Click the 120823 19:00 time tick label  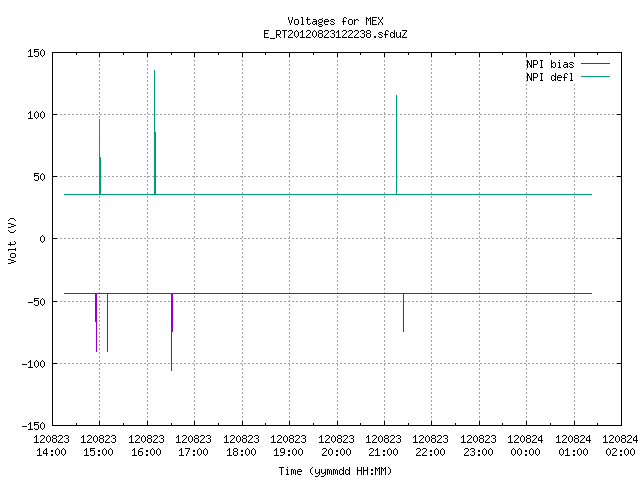click(288, 446)
